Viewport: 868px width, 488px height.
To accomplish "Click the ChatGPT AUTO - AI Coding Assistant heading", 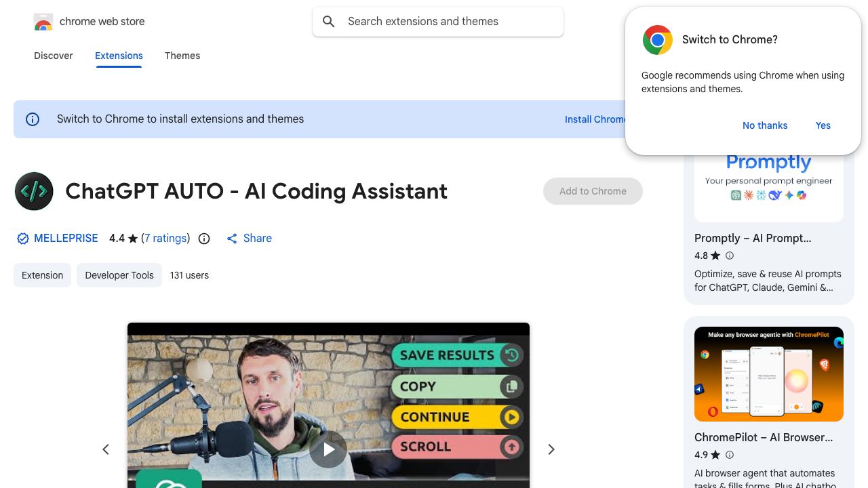I will pyautogui.click(x=256, y=191).
